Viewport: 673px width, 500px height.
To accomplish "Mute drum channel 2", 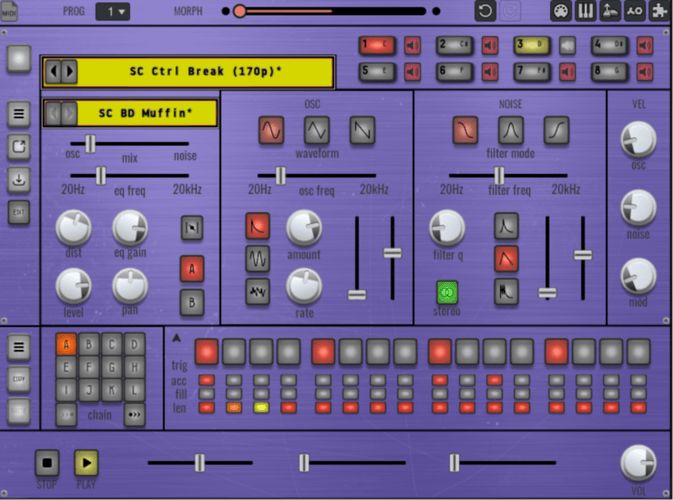I will (490, 45).
